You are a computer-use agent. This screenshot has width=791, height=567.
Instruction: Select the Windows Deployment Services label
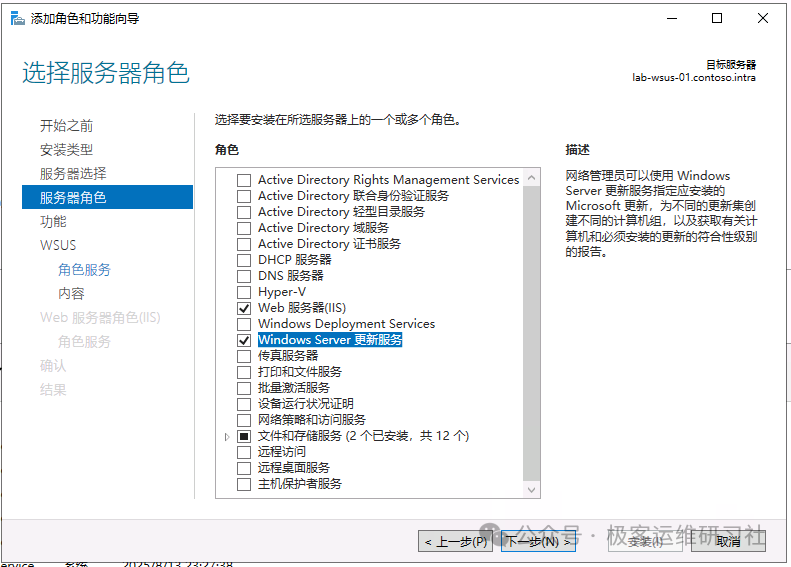point(347,324)
